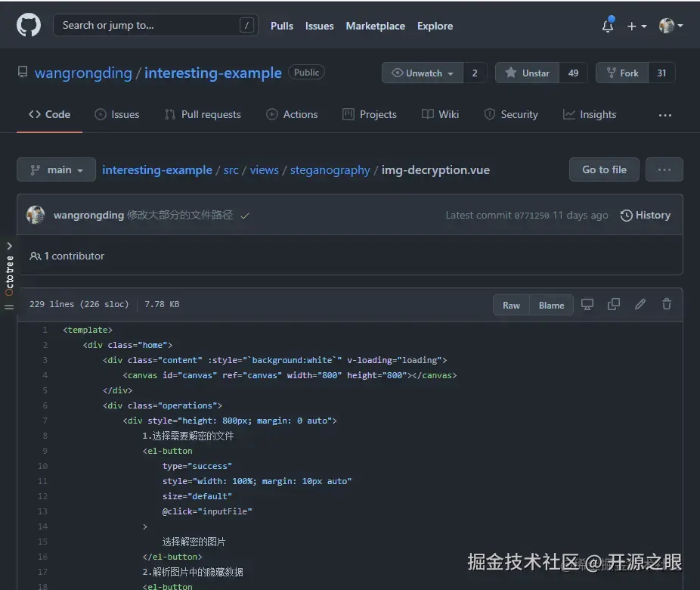Go to Pulls in top navigation
The height and width of the screenshot is (590, 700).
(282, 26)
